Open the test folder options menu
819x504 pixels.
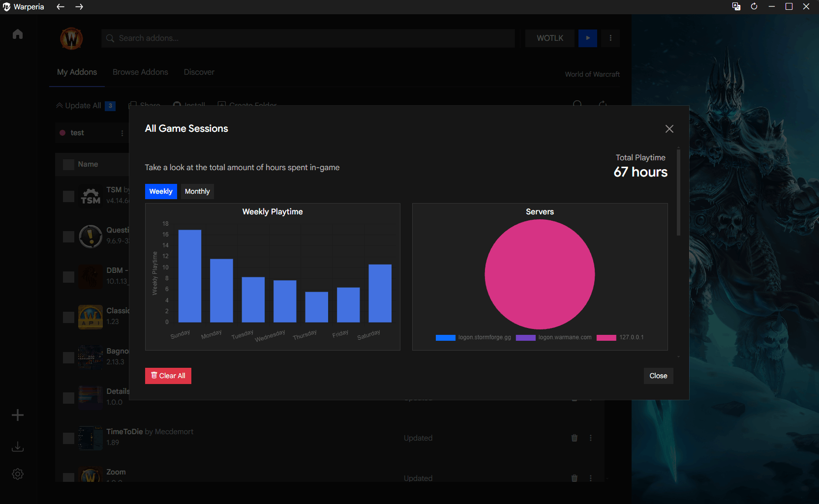click(x=122, y=133)
